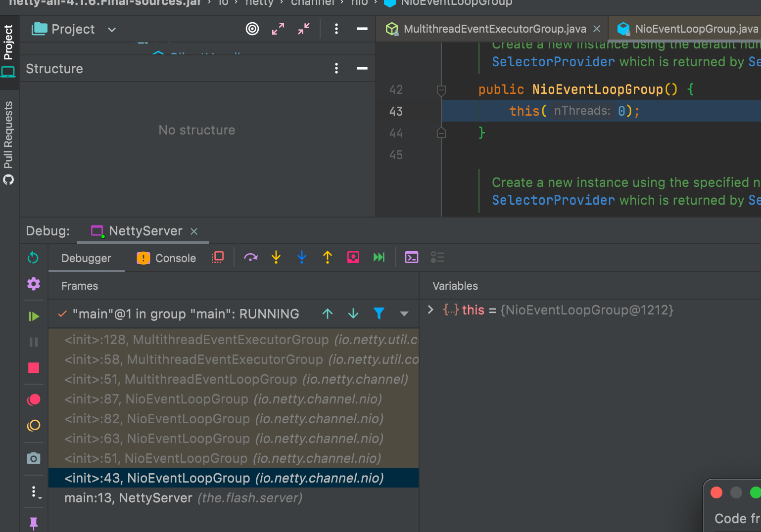Screen dimensions: 761x532
Task: Force step into with blue arrow
Action: pyautogui.click(x=302, y=258)
